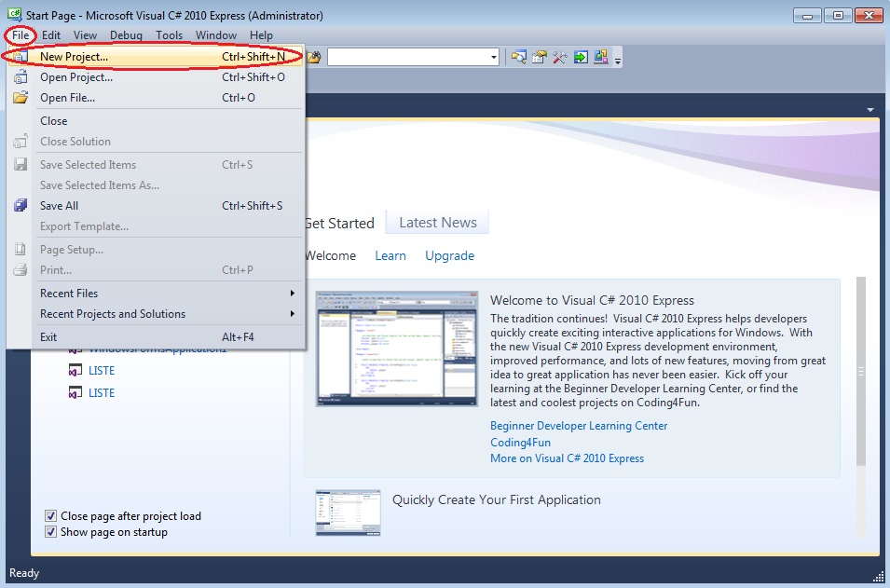Open the toolbar options overflow arrow

click(x=618, y=60)
